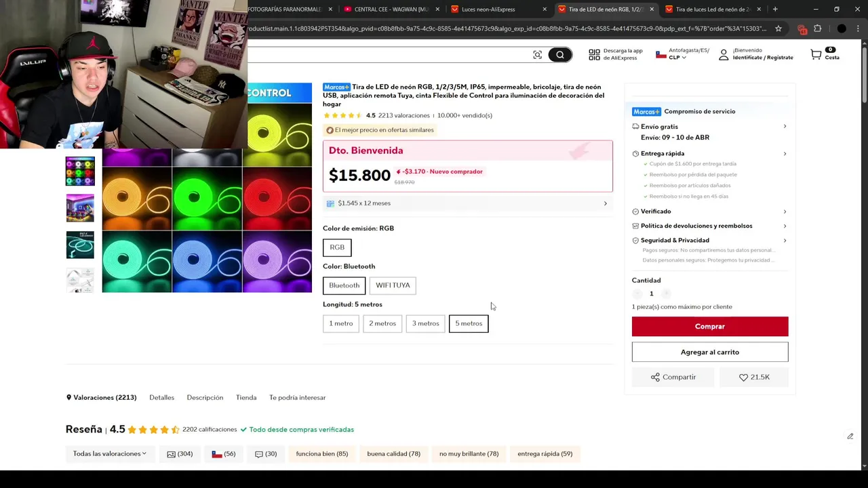The height and width of the screenshot is (488, 868).
Task: Toggle 'funciona bien (85)' review filter
Action: point(322,453)
